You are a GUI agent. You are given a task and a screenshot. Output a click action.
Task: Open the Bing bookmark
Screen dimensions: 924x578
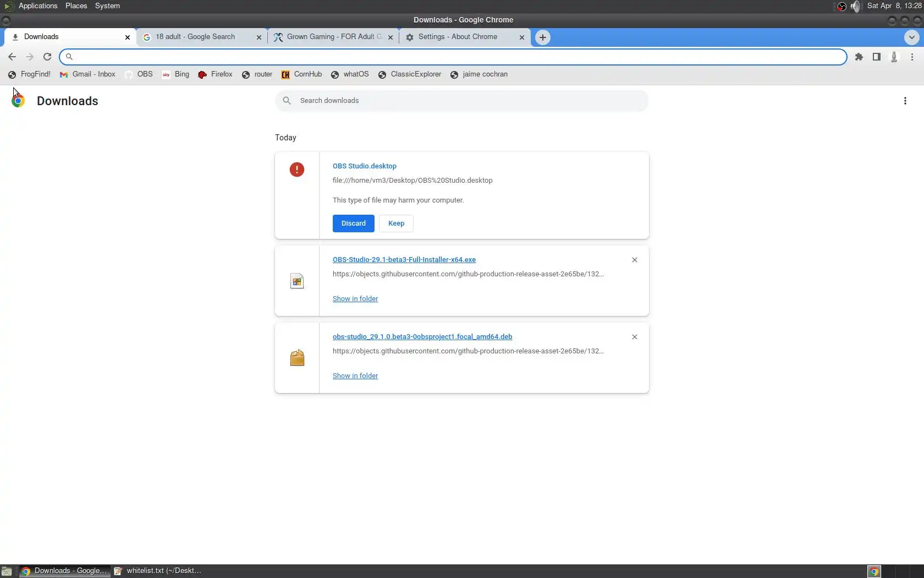pos(175,74)
